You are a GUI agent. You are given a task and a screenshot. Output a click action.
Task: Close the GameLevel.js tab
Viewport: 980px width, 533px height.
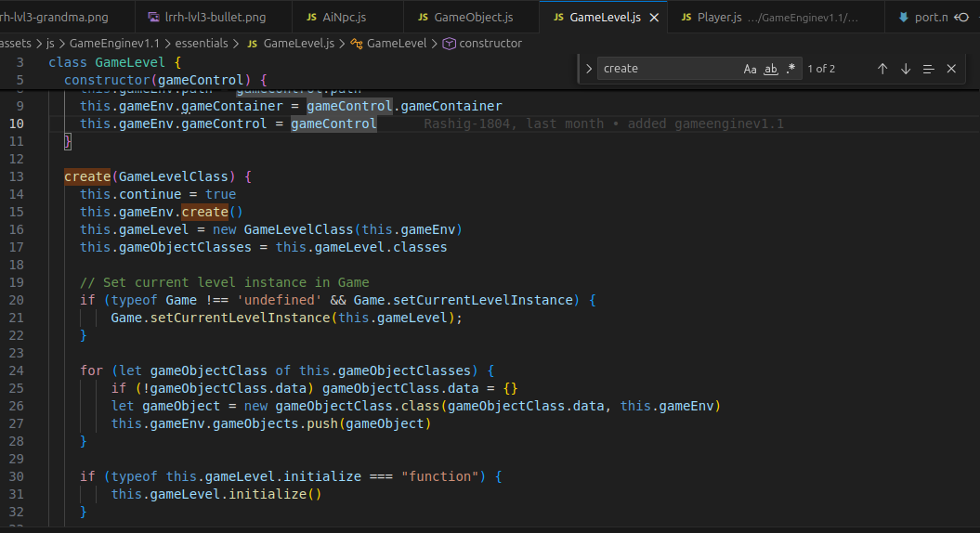pyautogui.click(x=654, y=18)
